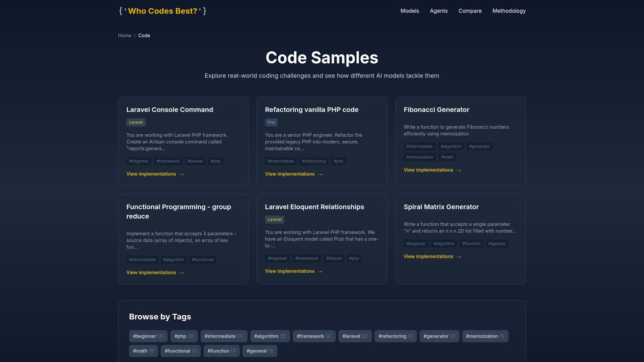Filter by #beginner tag in Browse by Tags

(148, 336)
